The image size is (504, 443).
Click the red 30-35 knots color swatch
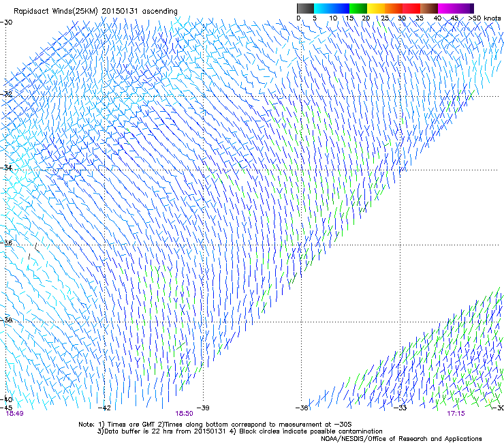pos(411,8)
